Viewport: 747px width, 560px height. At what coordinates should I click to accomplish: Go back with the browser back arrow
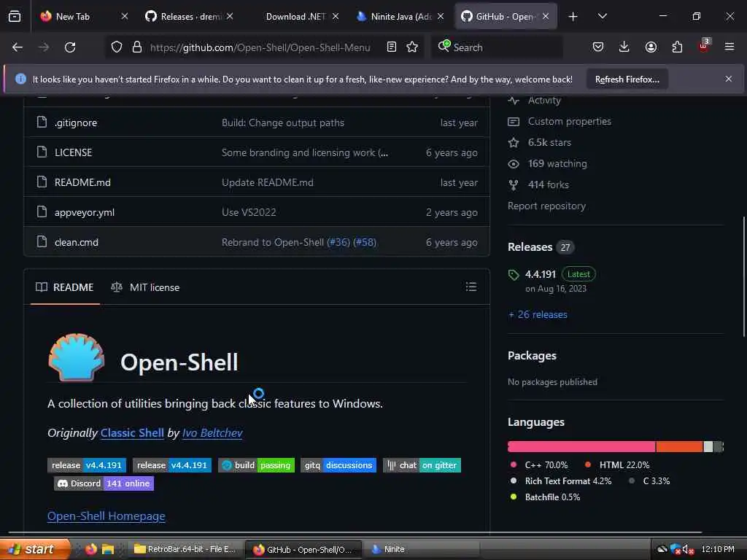point(18,47)
